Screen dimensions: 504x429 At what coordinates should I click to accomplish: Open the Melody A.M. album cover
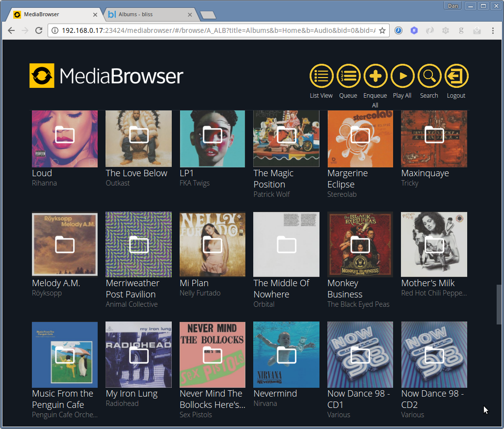coord(65,244)
